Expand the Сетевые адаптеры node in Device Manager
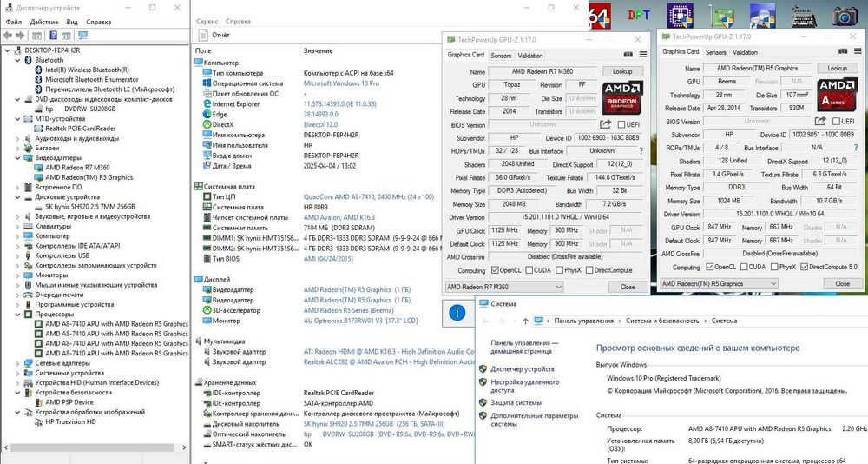 tap(17, 363)
